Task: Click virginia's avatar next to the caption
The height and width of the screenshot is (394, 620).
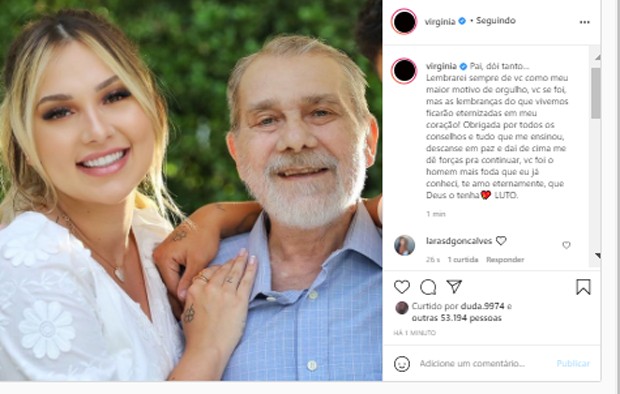Action: (404, 71)
